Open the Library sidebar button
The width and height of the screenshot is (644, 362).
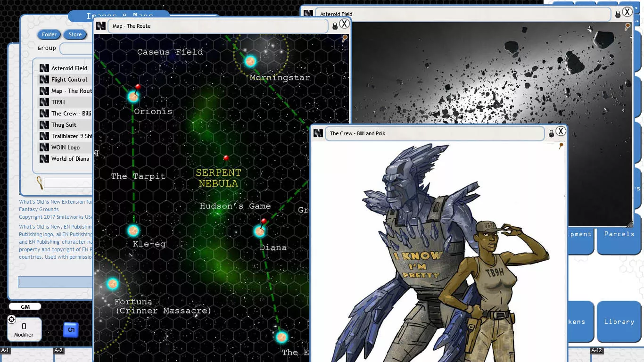pos(619,322)
